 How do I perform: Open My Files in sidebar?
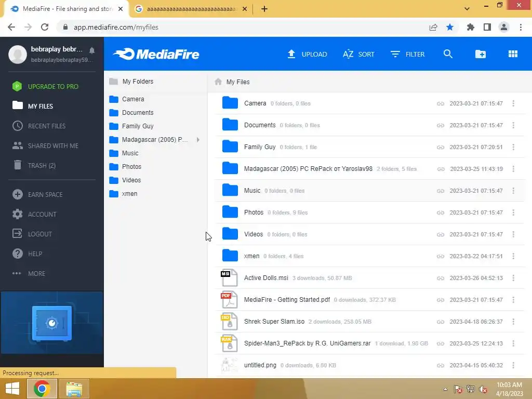(x=33, y=106)
